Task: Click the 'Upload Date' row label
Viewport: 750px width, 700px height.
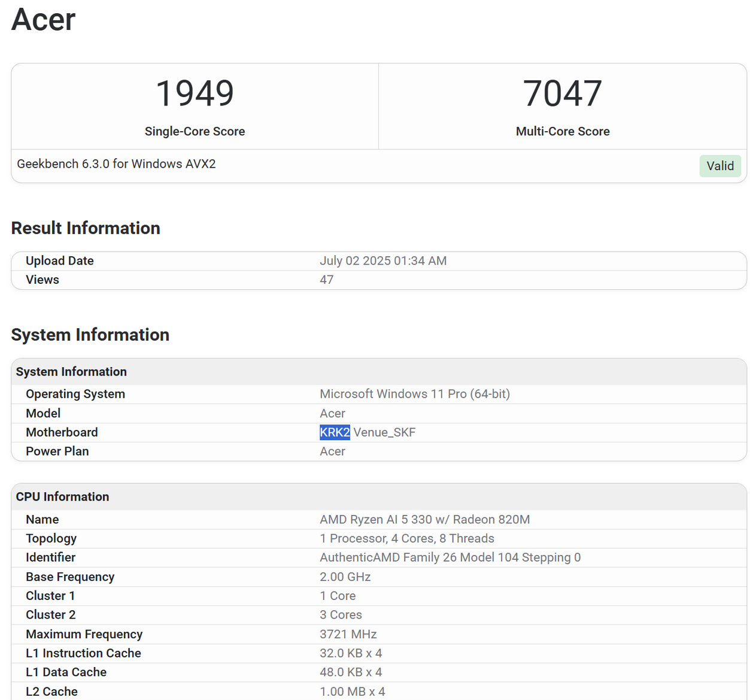Action: [60, 260]
